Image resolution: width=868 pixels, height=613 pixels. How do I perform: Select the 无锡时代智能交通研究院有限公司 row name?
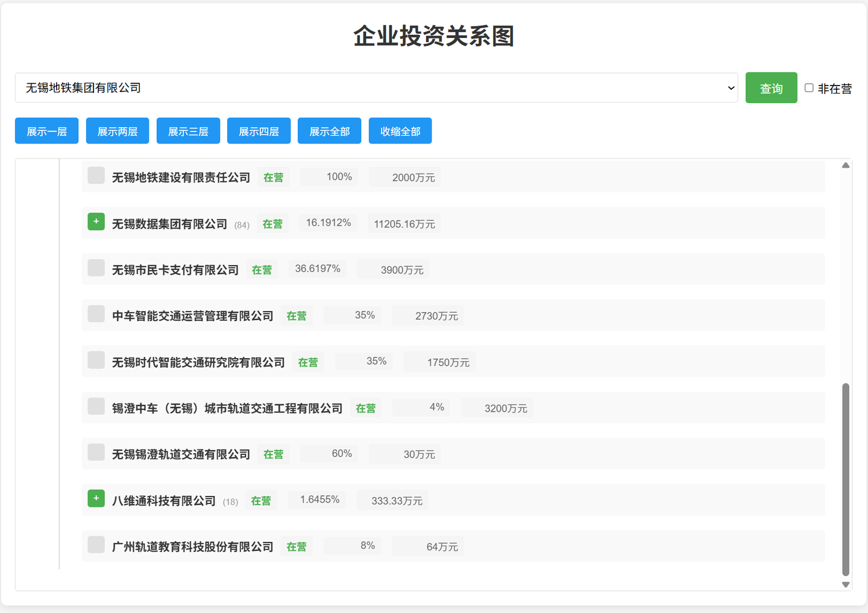(198, 362)
